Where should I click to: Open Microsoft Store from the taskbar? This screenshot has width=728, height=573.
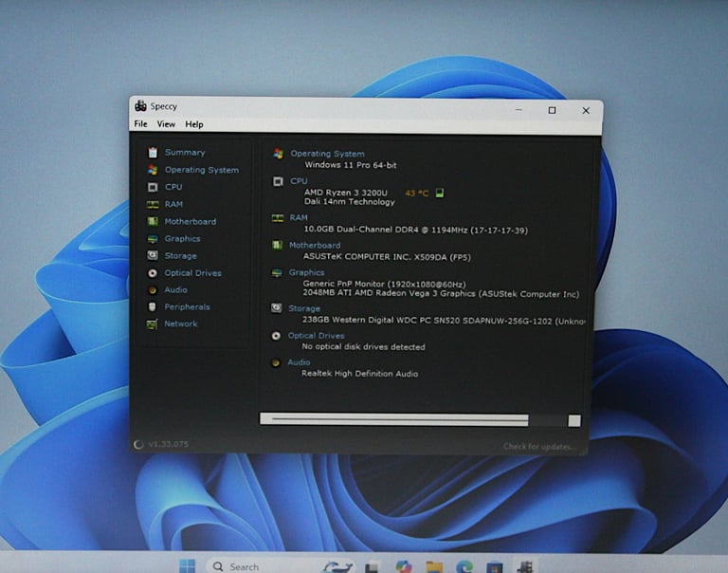[x=495, y=567]
